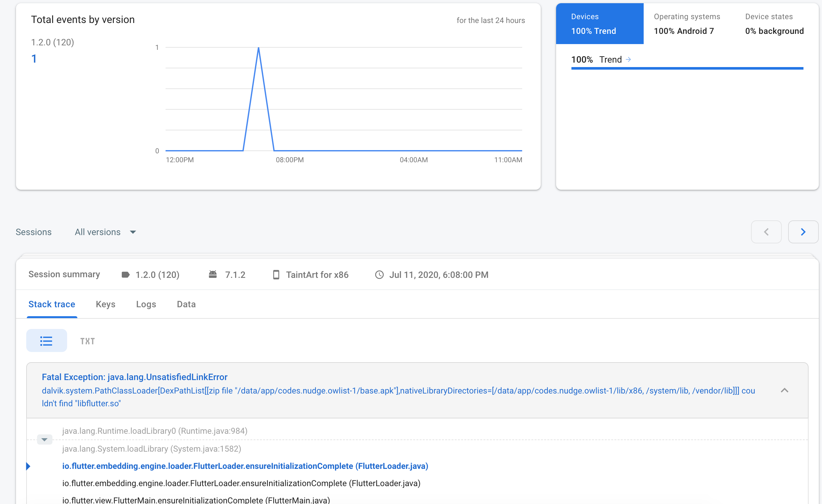Image resolution: width=822 pixels, height=504 pixels.
Task: Click the clock timestamp icon
Action: pos(379,275)
